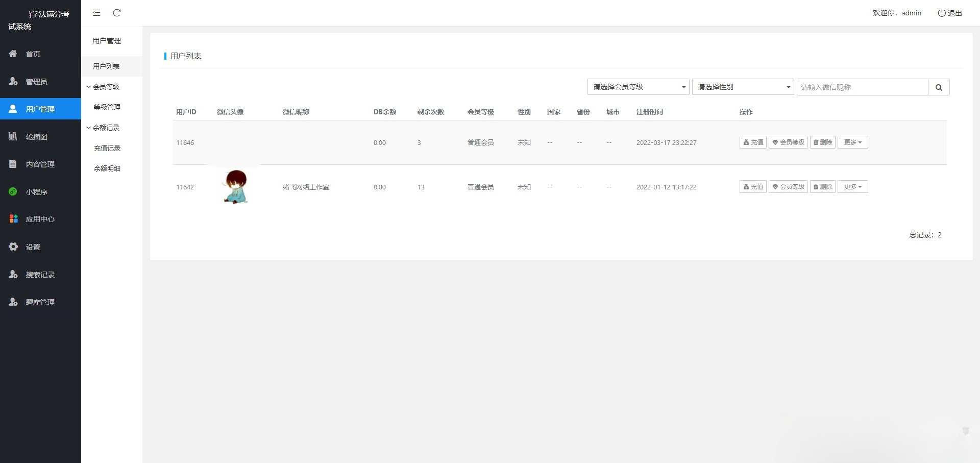Click the 删除 button for user 11646
This screenshot has height=463, width=980.
pyautogui.click(x=822, y=142)
